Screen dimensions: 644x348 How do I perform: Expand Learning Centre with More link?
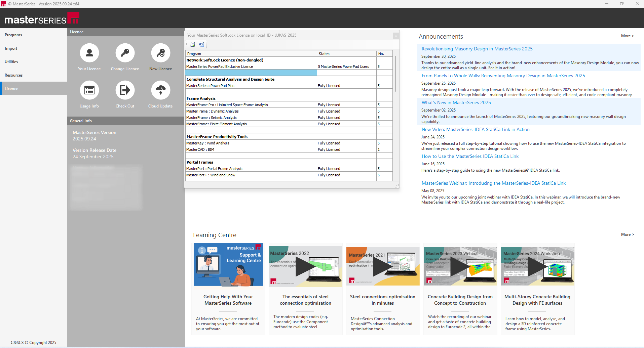(627, 234)
